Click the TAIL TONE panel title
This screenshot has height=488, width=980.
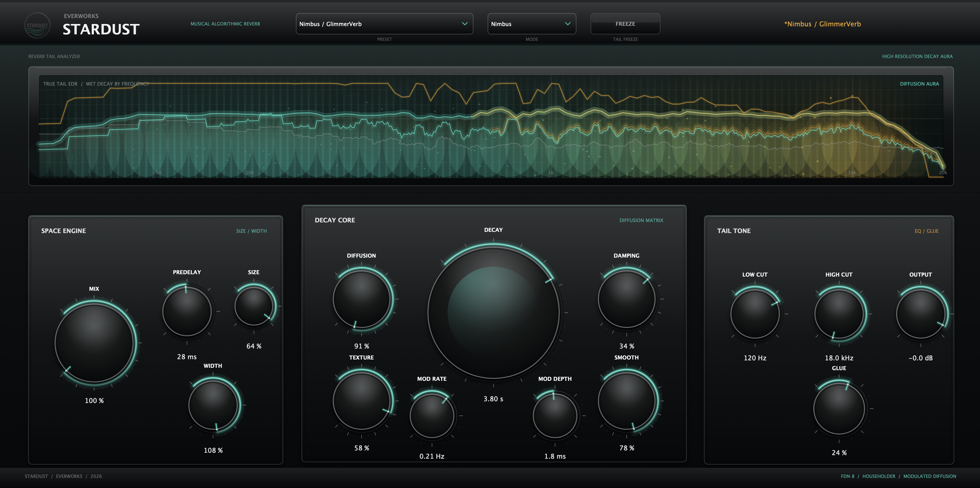pos(734,231)
